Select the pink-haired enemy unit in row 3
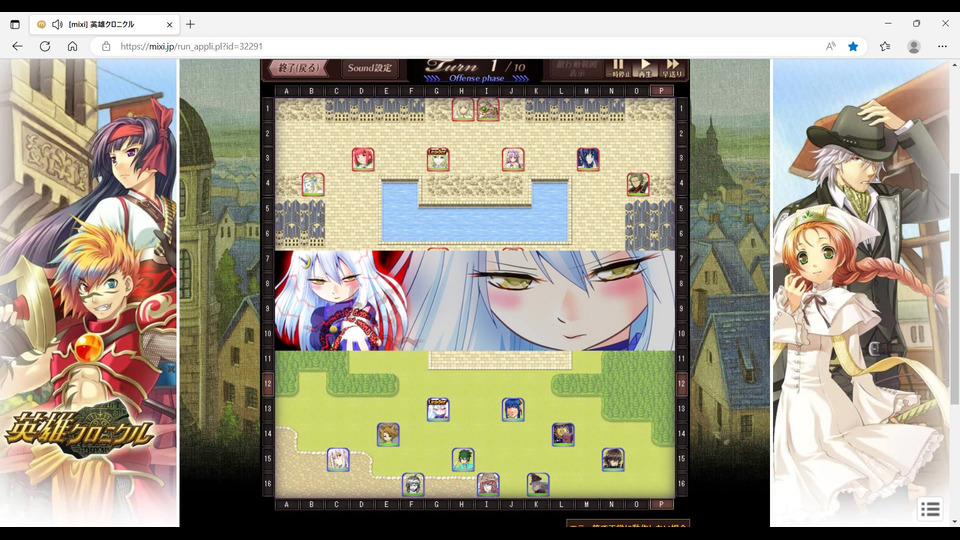The width and height of the screenshot is (960, 540). 513,159
